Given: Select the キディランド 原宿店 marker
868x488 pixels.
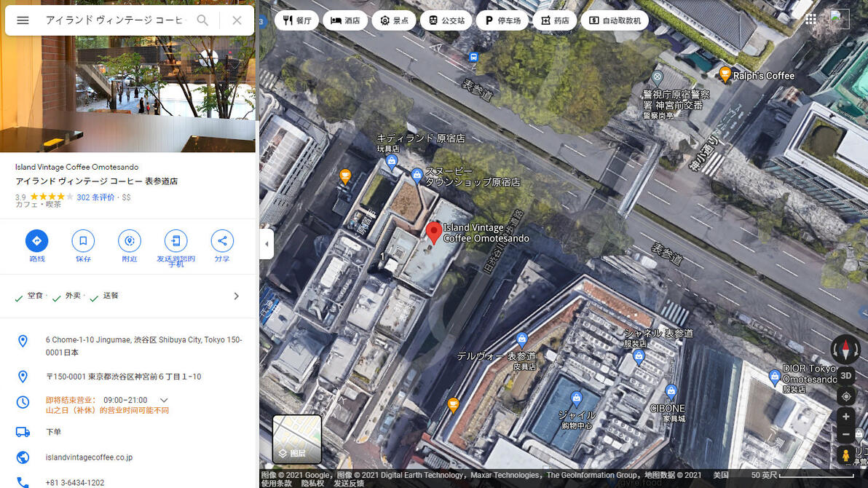Looking at the screenshot, I should point(392,162).
